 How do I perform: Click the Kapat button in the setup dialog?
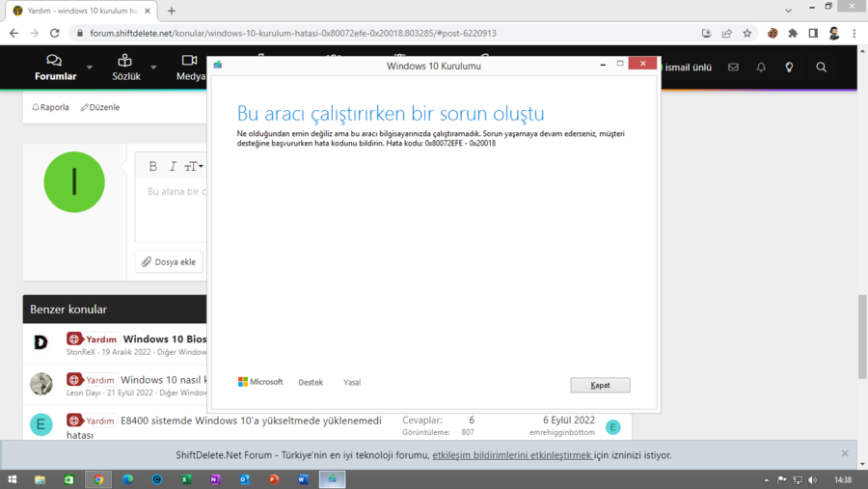click(600, 385)
